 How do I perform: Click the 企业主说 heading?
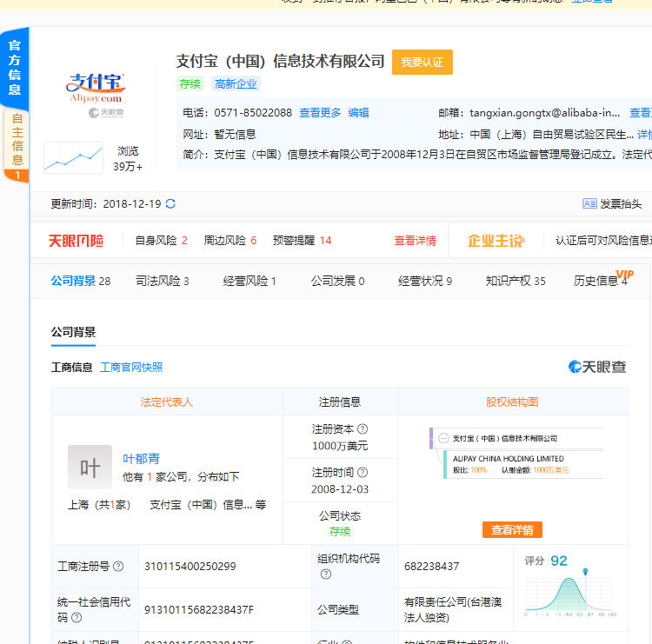496,240
